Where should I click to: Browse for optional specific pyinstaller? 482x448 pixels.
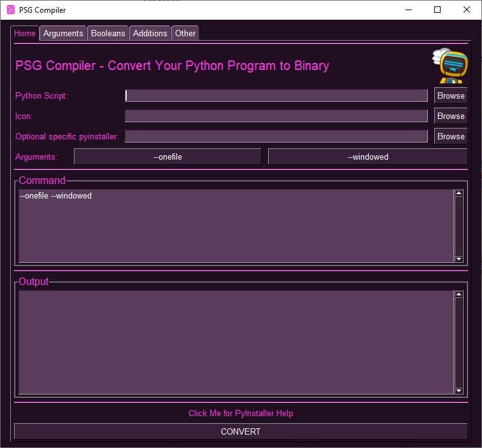(x=451, y=136)
